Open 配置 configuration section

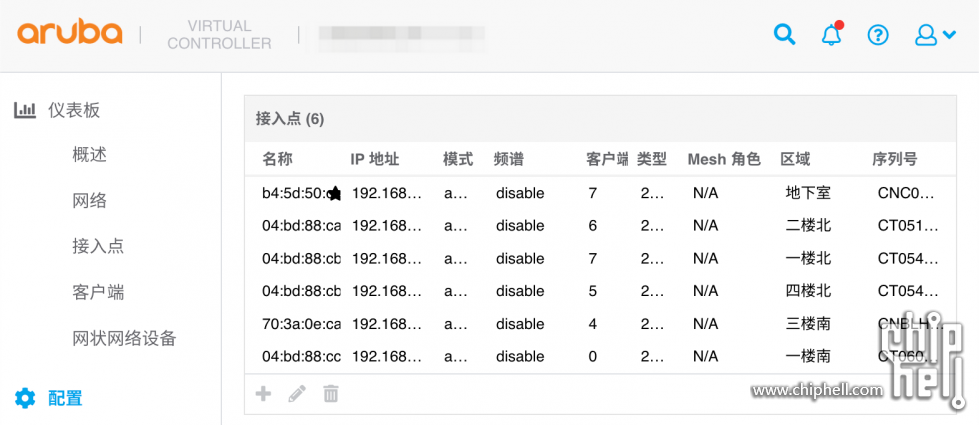65,398
